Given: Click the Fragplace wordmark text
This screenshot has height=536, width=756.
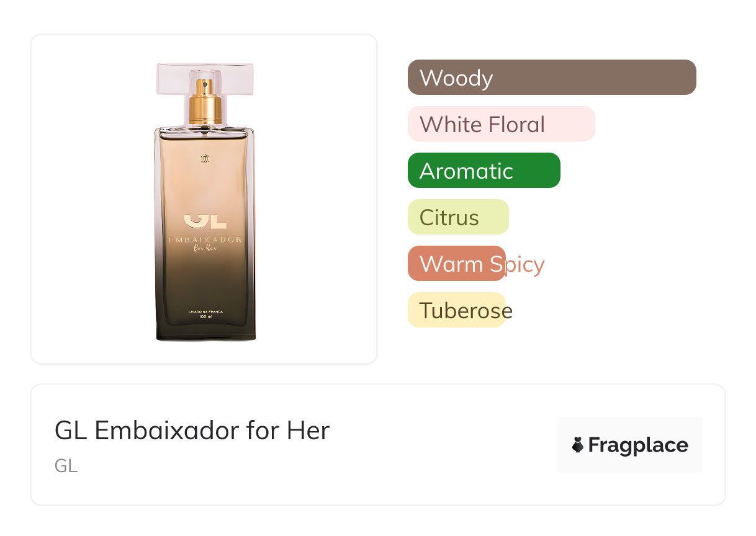Looking at the screenshot, I should [638, 445].
